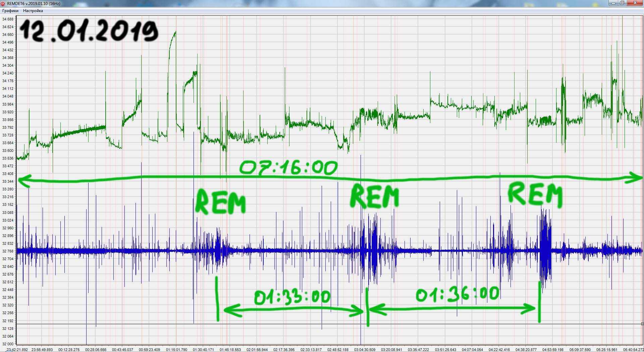Click the 12.01.2019 date annotation

click(x=89, y=31)
